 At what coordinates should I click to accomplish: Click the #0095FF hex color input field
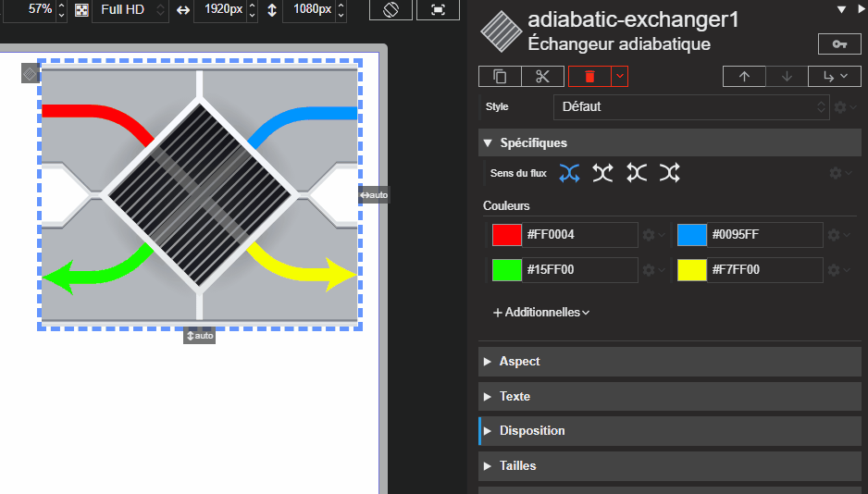tap(764, 235)
